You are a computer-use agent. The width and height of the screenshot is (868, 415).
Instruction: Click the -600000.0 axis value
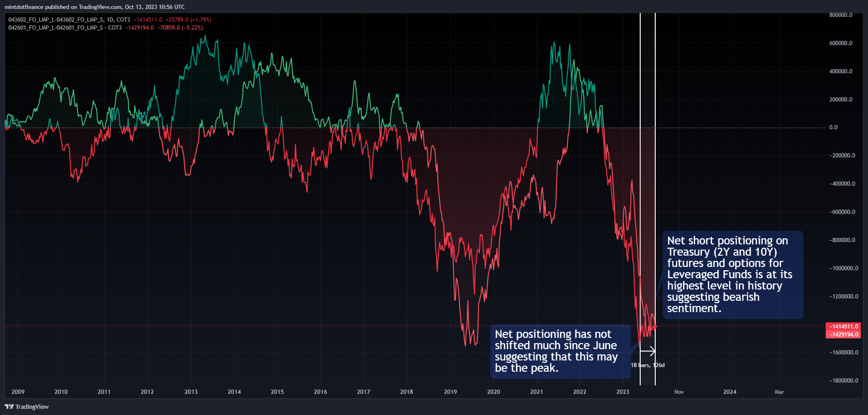(x=842, y=212)
